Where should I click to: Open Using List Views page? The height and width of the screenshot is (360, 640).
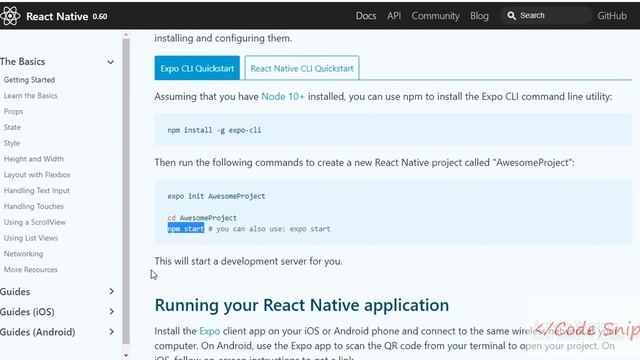pyautogui.click(x=31, y=238)
